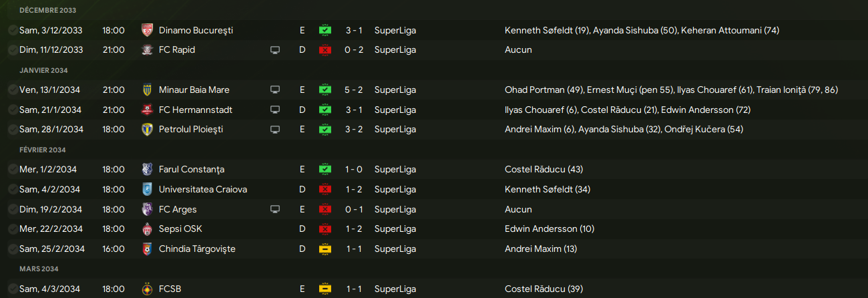
Task: Toggle the check circle beside Mer, 22/2/2034
Action: 12,229
